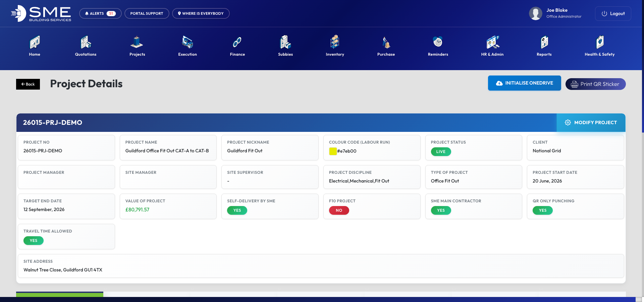Select the Inventory icon
The image size is (644, 302).
coord(335,43)
